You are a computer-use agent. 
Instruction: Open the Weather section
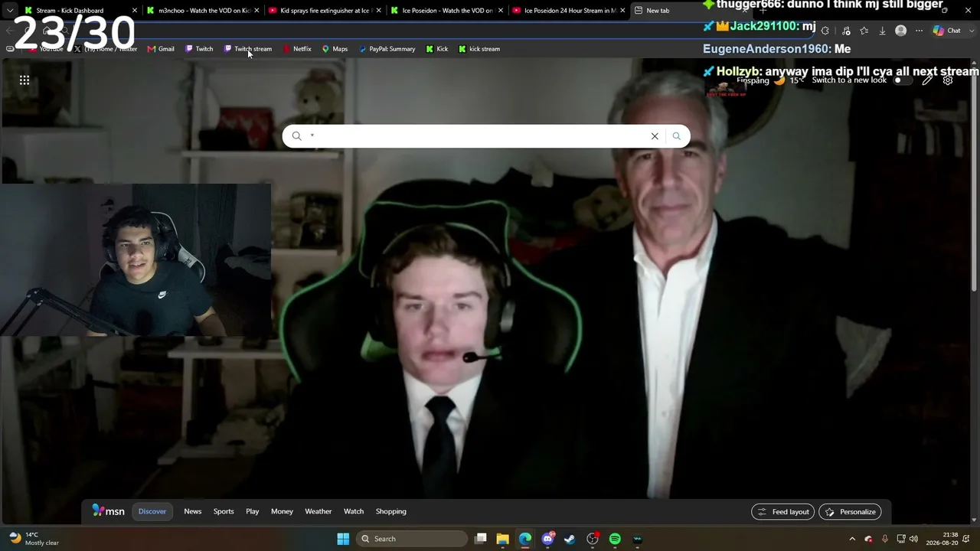pos(318,511)
